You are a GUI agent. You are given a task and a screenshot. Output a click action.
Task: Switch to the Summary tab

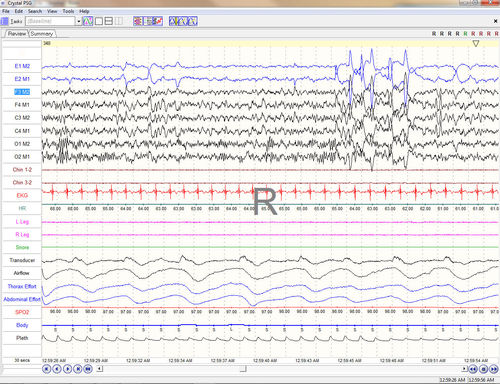[42, 34]
